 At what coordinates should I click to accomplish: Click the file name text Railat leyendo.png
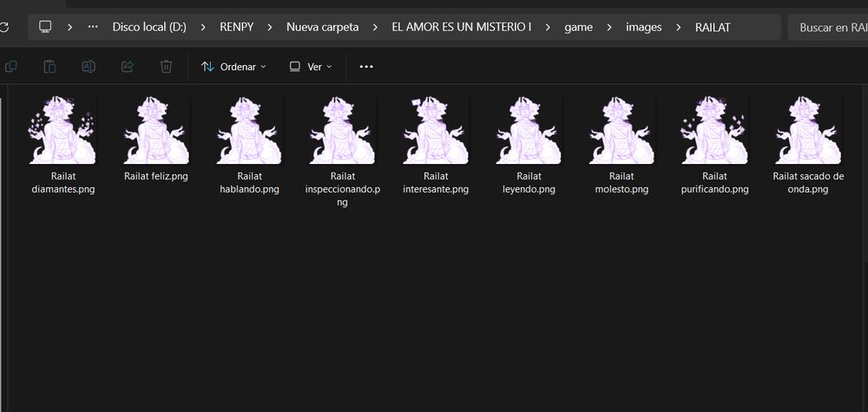pos(529,183)
